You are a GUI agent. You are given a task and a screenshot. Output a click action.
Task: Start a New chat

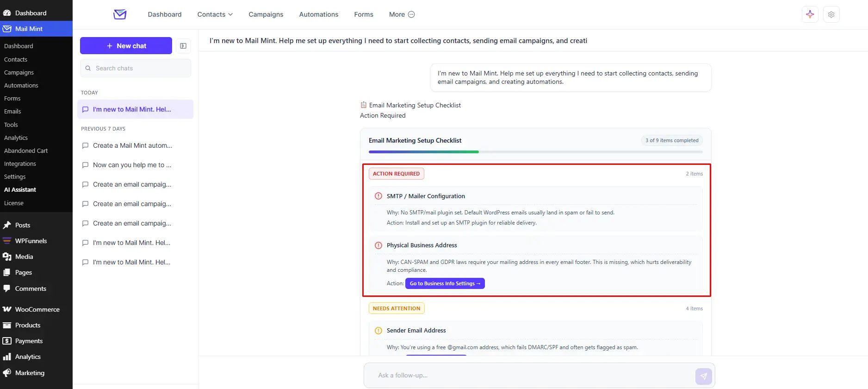pyautogui.click(x=126, y=46)
